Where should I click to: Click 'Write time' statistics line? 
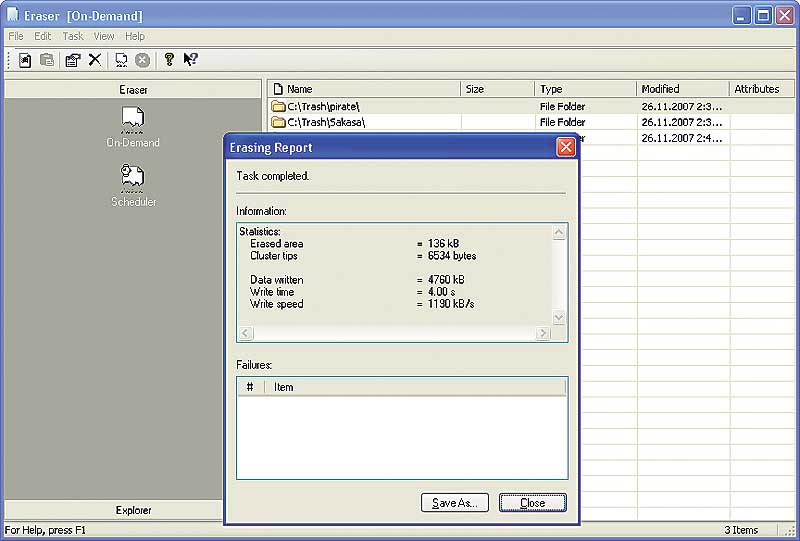pos(353,292)
